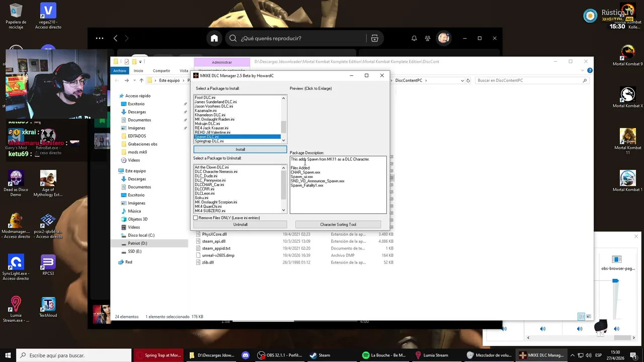Screen dimensions: 644x362
Task: Open Explorer recent locations dropdown
Action: tap(134, 80)
